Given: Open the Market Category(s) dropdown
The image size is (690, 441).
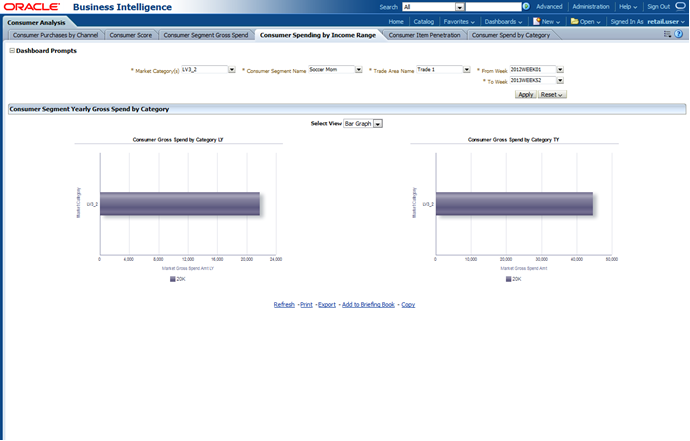Looking at the screenshot, I should [231, 70].
